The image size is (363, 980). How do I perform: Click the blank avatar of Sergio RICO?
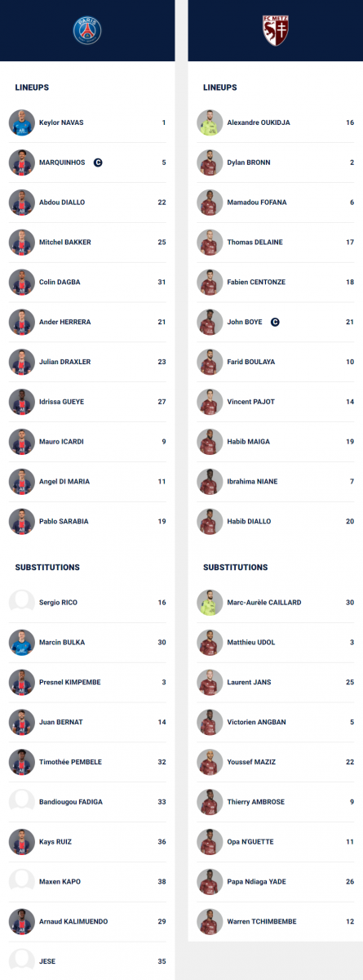pyautogui.click(x=21, y=602)
